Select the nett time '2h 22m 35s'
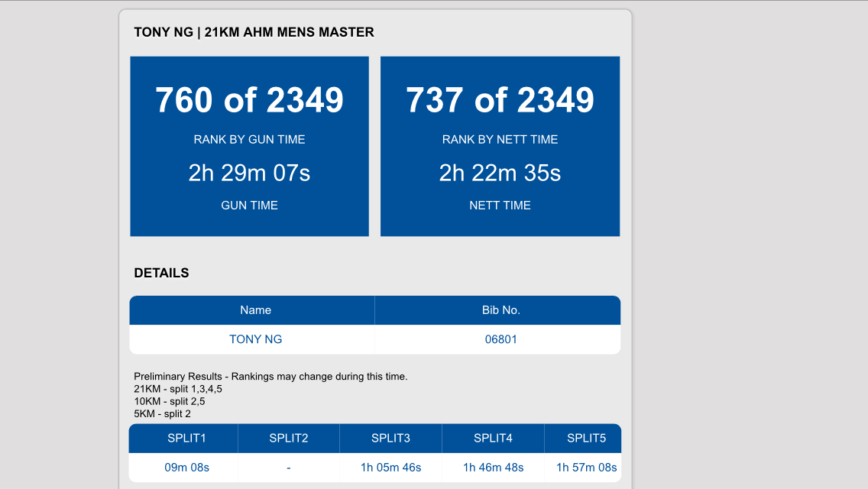The height and width of the screenshot is (489, 868). [x=500, y=173]
